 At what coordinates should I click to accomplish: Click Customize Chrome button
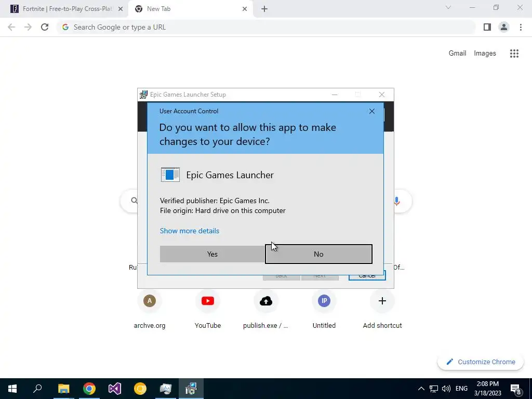tap(481, 362)
